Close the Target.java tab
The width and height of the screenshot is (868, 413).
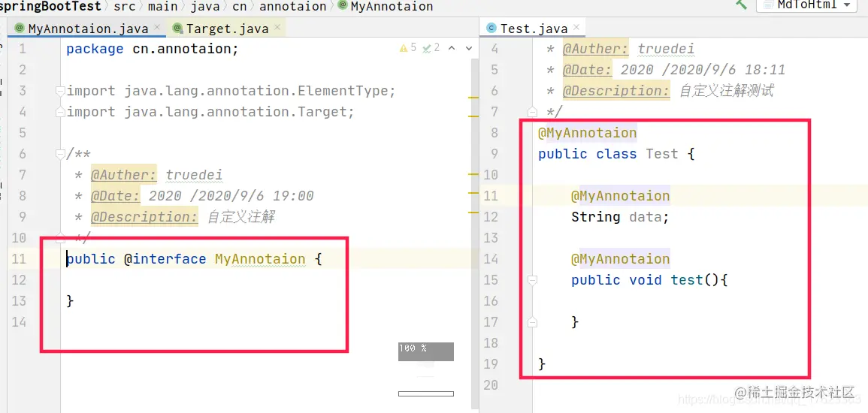[277, 27]
